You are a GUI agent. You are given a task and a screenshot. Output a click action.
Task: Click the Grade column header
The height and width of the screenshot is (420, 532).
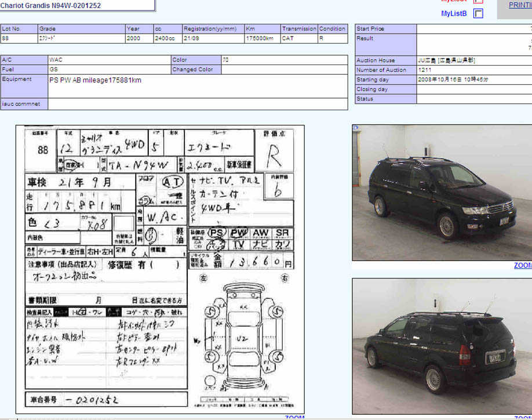[82, 29]
